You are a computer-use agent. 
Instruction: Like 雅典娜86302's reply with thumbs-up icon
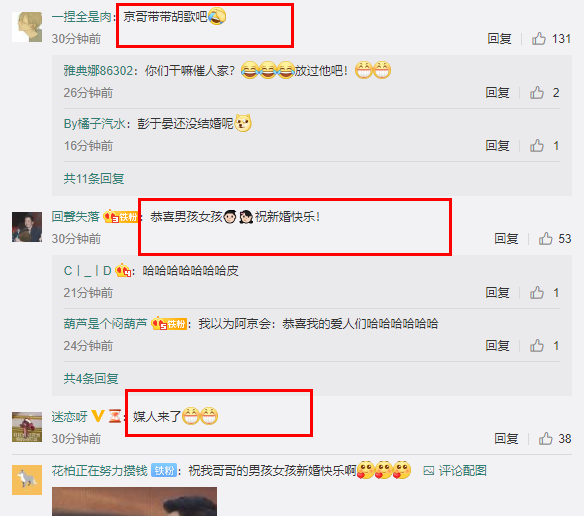click(x=537, y=92)
